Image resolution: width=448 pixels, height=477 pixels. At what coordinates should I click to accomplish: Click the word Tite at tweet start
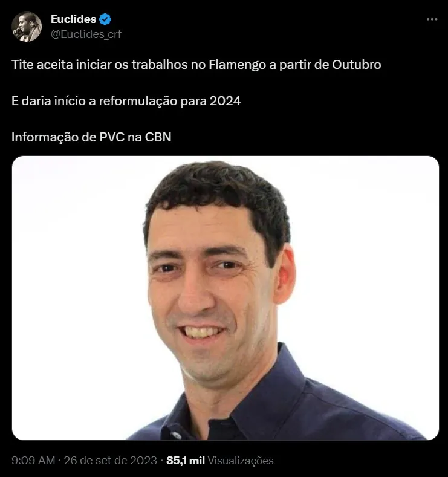coord(22,65)
